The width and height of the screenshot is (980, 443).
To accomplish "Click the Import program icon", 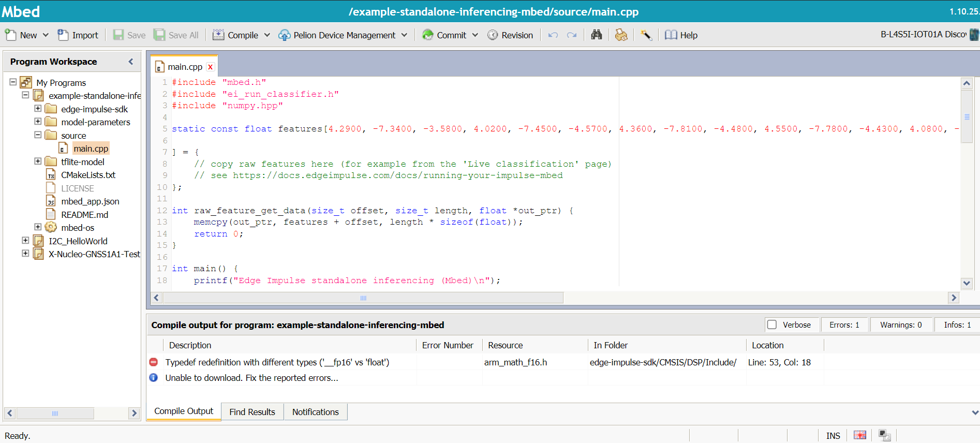I will tap(63, 35).
